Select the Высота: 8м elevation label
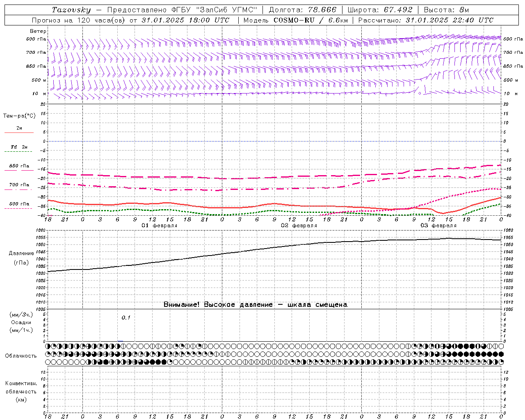 pyautogui.click(x=446, y=10)
